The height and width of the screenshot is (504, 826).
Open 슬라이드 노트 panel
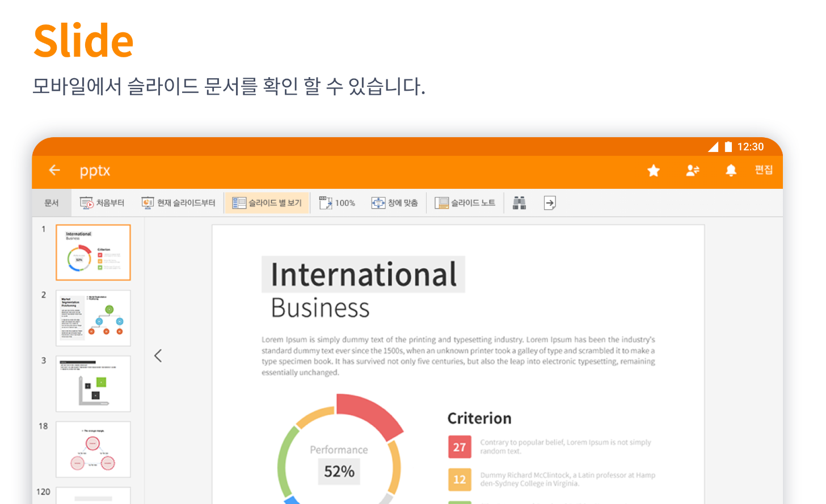(x=465, y=203)
